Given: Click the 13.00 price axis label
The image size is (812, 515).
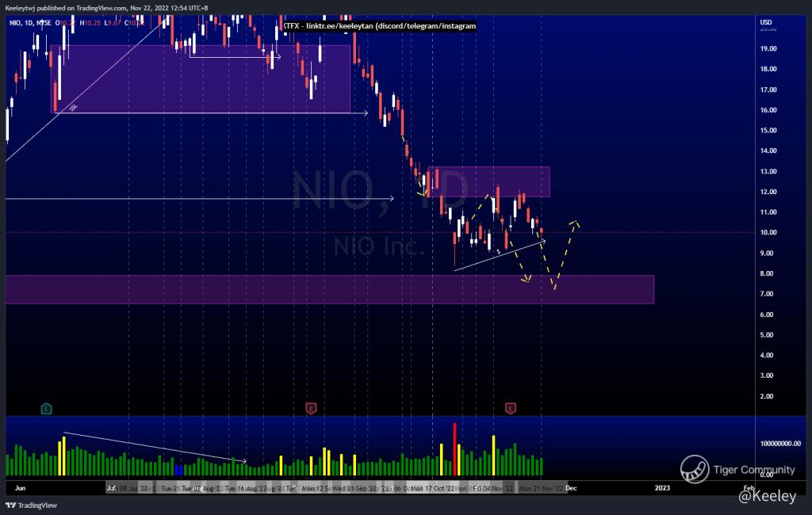Looking at the screenshot, I should pos(768,171).
